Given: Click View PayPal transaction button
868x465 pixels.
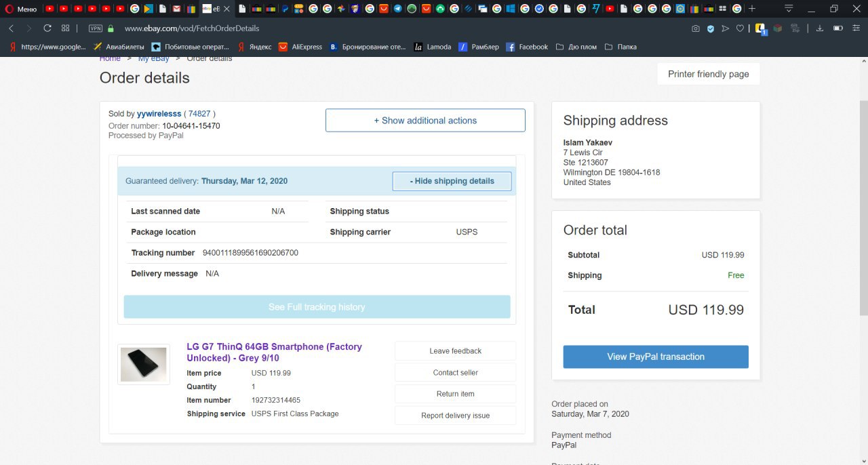Looking at the screenshot, I should (x=656, y=357).
